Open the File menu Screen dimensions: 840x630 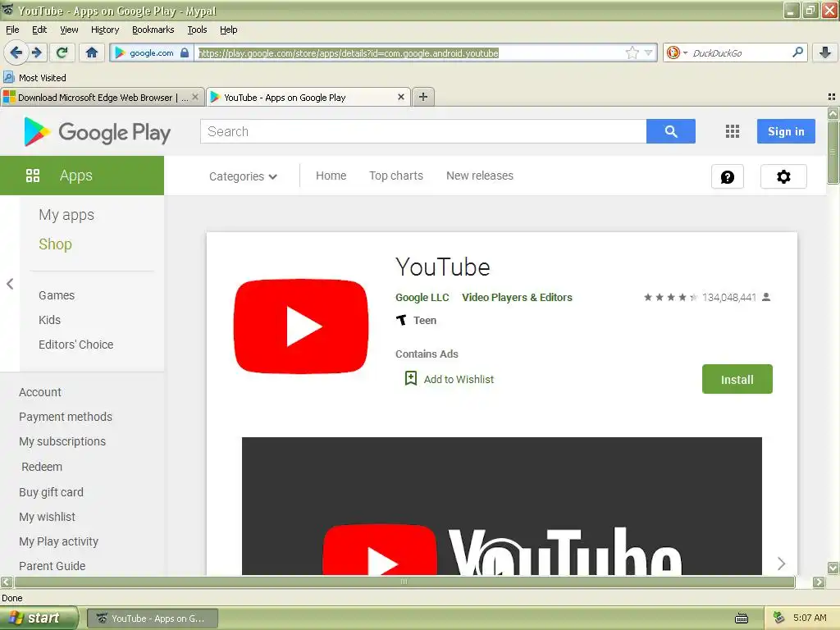click(x=12, y=30)
